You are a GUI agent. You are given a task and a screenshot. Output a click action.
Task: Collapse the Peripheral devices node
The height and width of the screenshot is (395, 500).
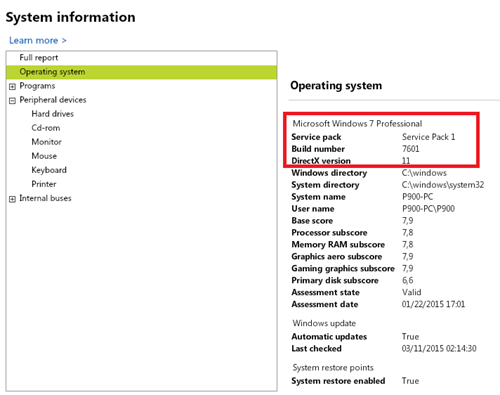pyautogui.click(x=12, y=101)
